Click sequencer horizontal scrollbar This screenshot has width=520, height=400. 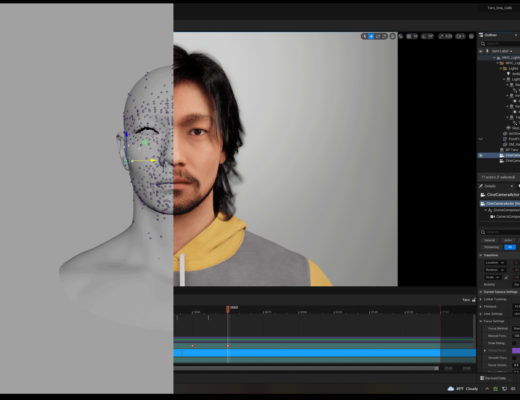[x=306, y=368]
